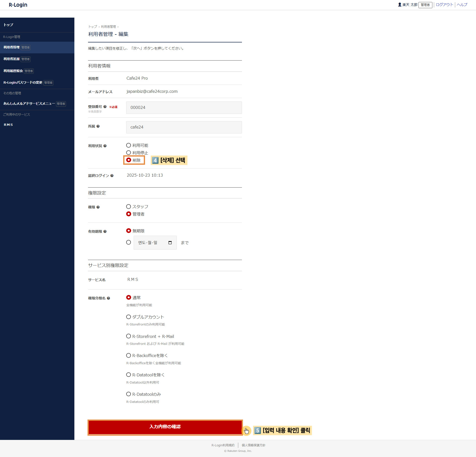This screenshot has height=457, width=476.
Task: Click 所属 text field with cafe24
Action: (184, 127)
